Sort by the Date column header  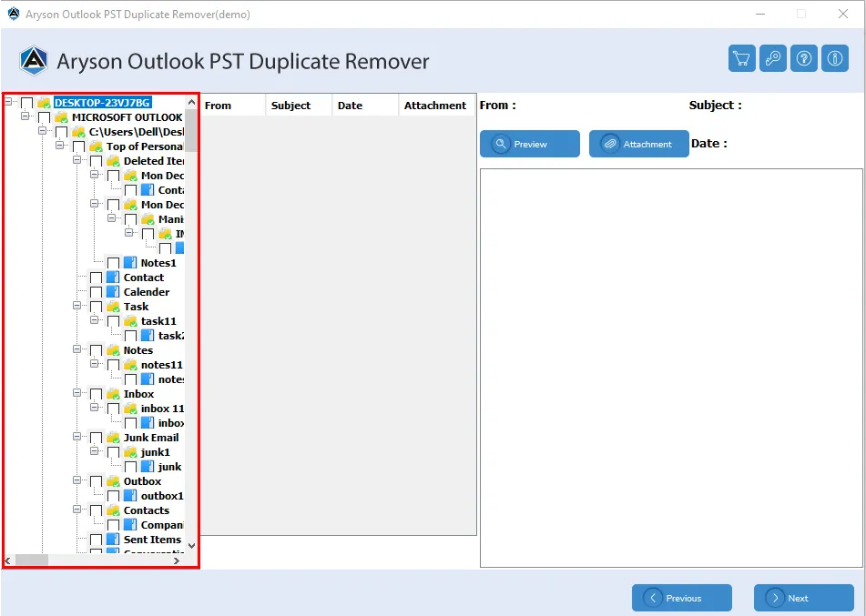tap(365, 106)
